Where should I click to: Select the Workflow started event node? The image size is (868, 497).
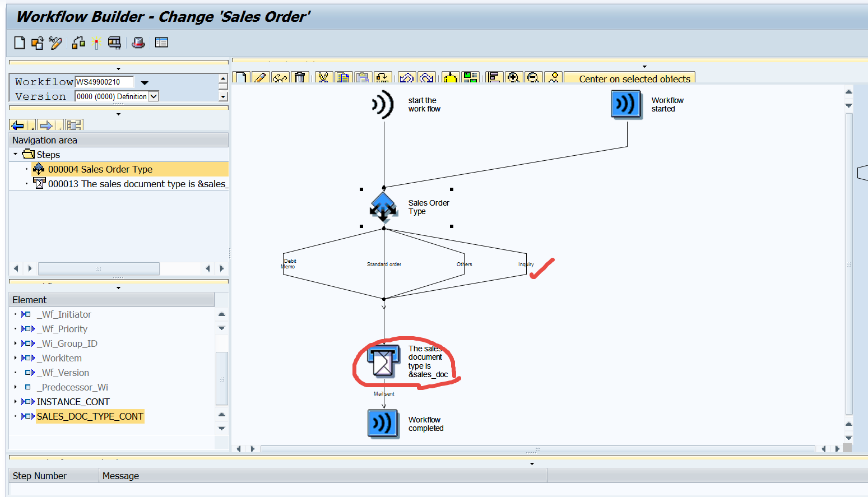click(x=626, y=104)
